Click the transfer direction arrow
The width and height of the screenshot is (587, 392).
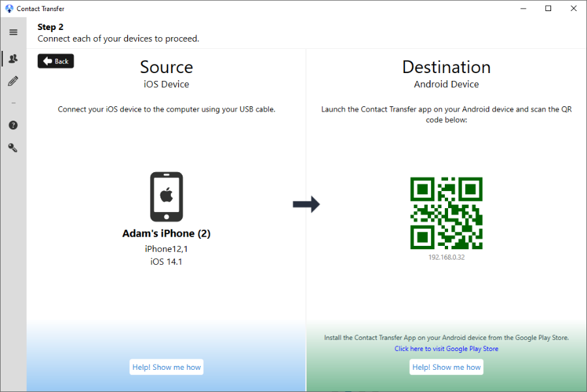click(306, 204)
